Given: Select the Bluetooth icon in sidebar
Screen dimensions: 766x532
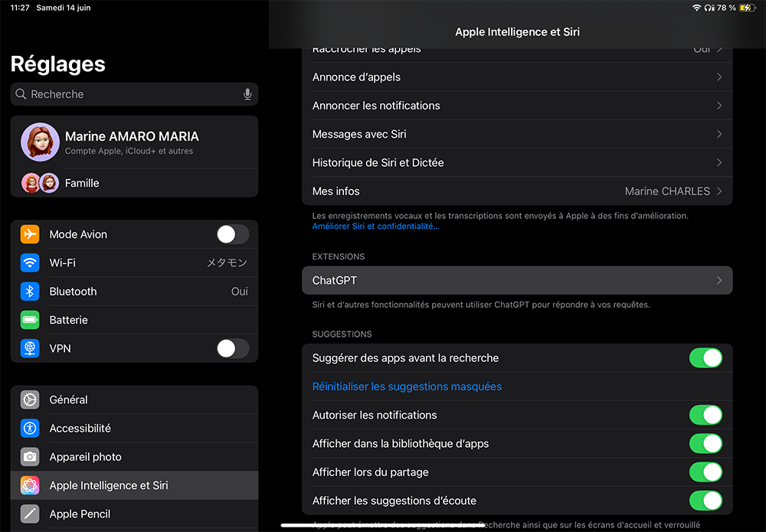Looking at the screenshot, I should (30, 292).
